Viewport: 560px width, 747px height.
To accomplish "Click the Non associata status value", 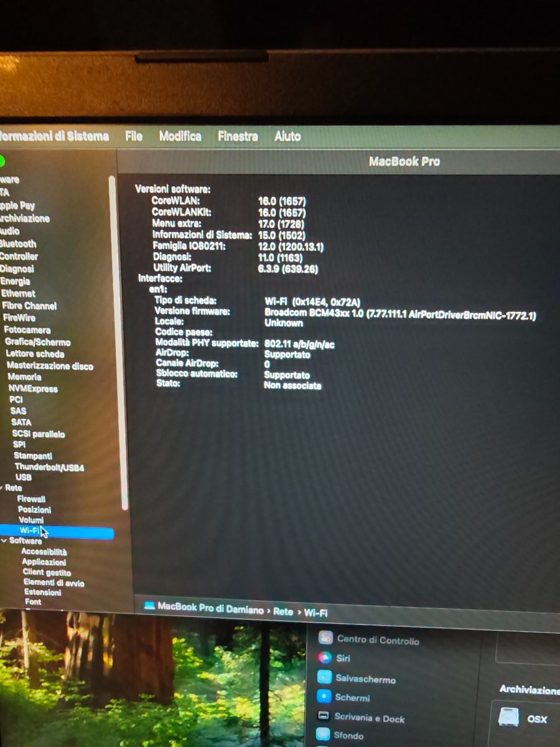I will [x=292, y=386].
